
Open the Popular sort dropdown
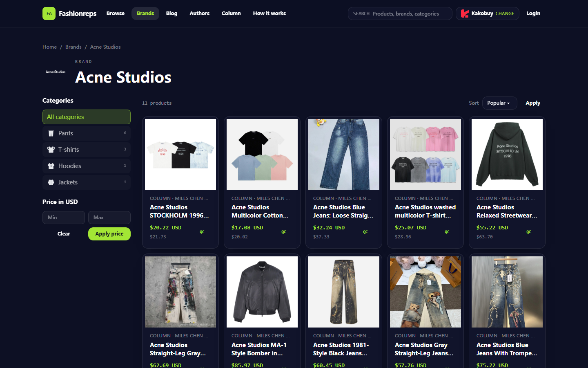499,103
